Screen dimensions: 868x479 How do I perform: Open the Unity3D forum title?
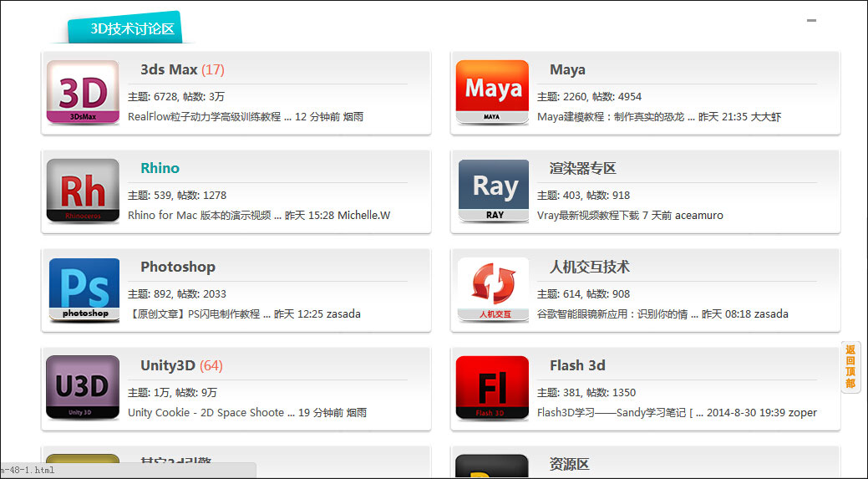pos(168,365)
